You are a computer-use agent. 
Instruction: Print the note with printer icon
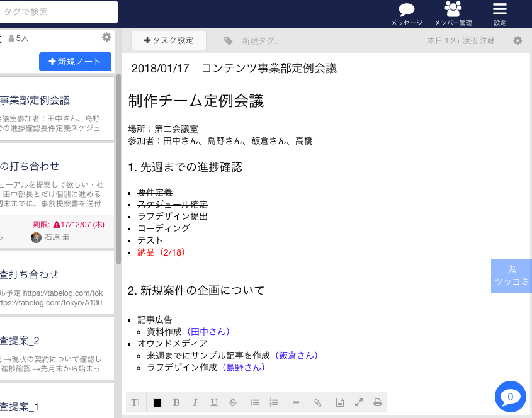tap(378, 403)
